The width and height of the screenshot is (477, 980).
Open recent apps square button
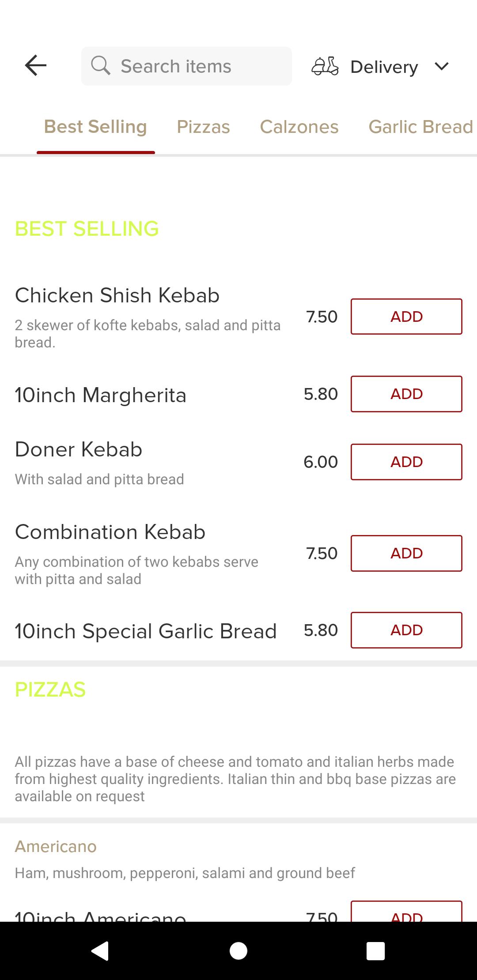coord(375,951)
